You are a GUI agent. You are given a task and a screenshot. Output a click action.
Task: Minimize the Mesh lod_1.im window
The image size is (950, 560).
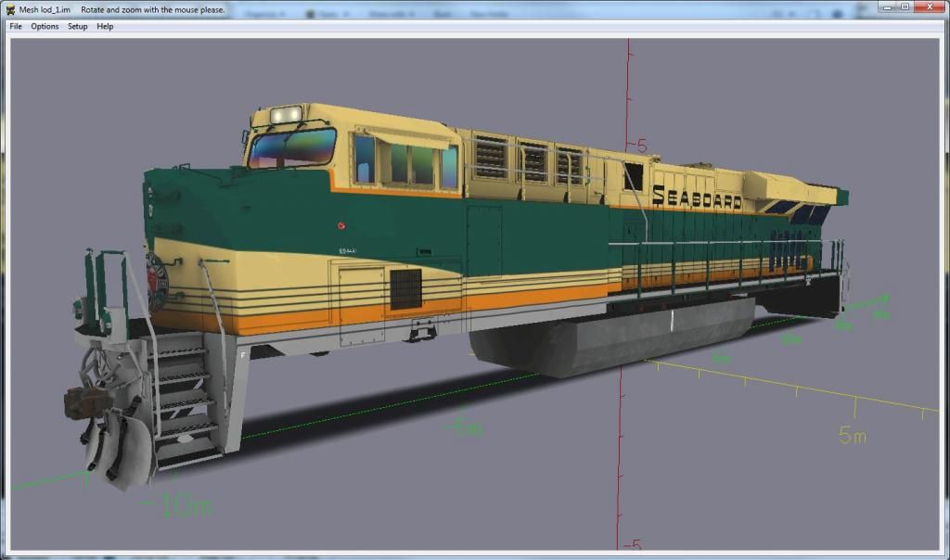coord(888,7)
